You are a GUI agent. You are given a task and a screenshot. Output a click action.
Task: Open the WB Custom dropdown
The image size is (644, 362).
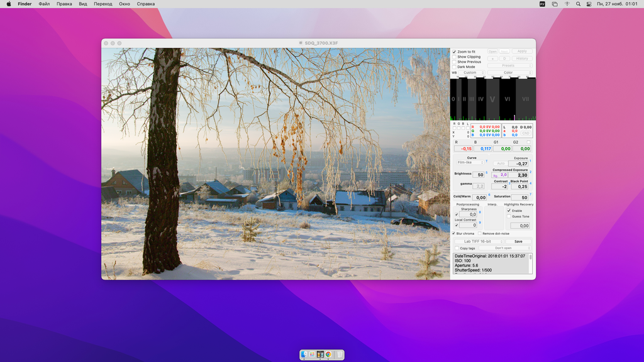pyautogui.click(x=470, y=73)
